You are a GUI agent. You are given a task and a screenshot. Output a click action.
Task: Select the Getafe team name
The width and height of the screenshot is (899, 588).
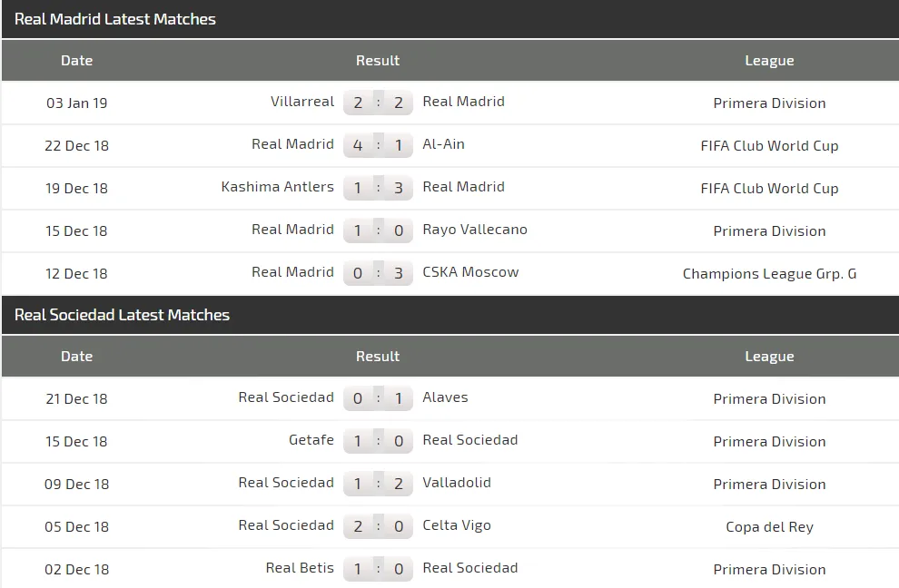click(x=311, y=440)
